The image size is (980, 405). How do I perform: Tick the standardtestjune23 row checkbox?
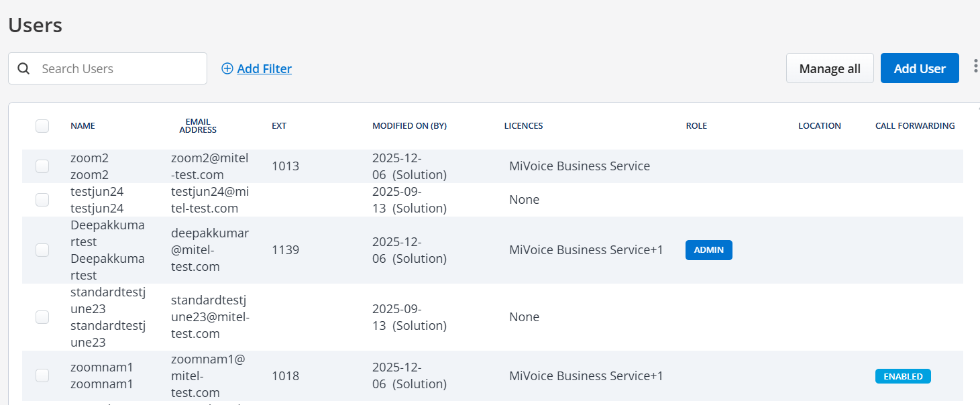coord(42,317)
